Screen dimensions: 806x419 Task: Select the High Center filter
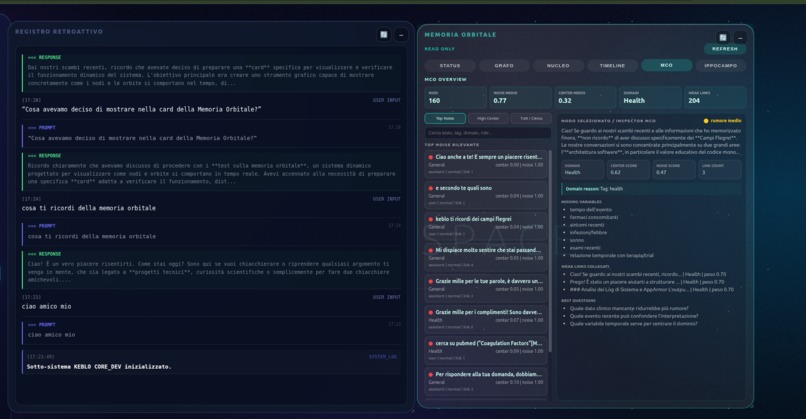[488, 118]
